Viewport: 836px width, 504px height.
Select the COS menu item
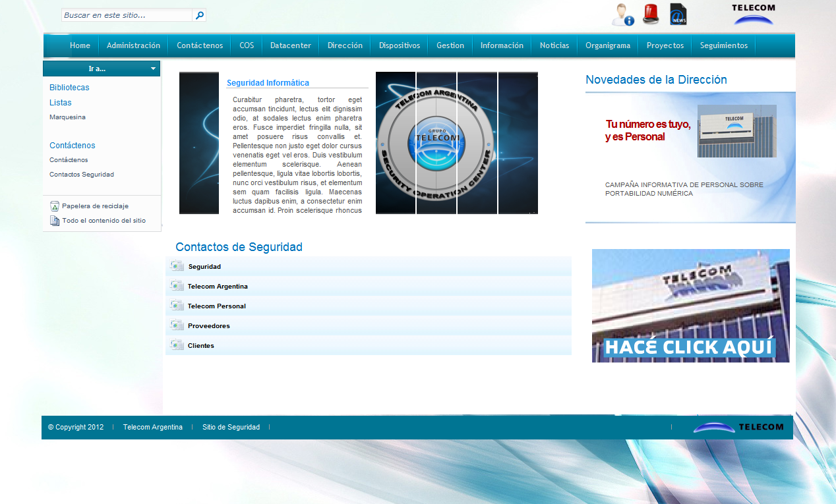point(247,45)
